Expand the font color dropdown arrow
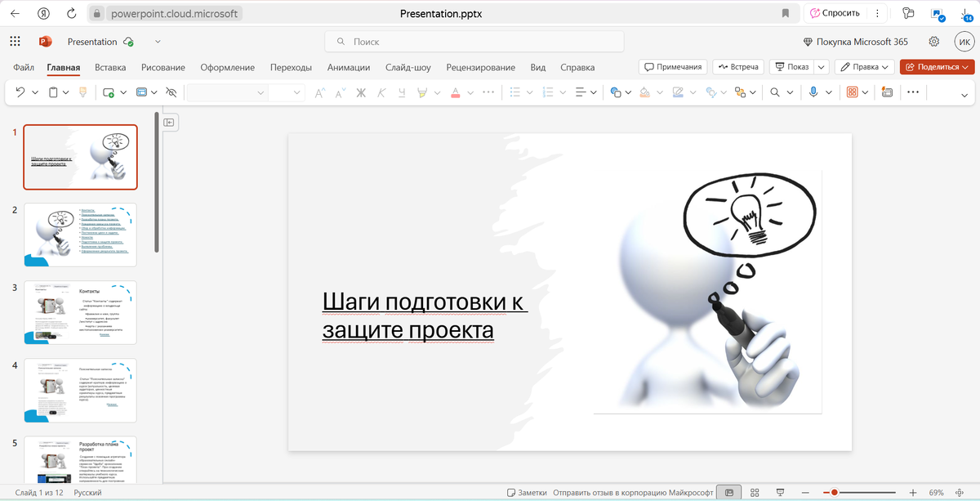Screen dimensions: 980x501 470,92
